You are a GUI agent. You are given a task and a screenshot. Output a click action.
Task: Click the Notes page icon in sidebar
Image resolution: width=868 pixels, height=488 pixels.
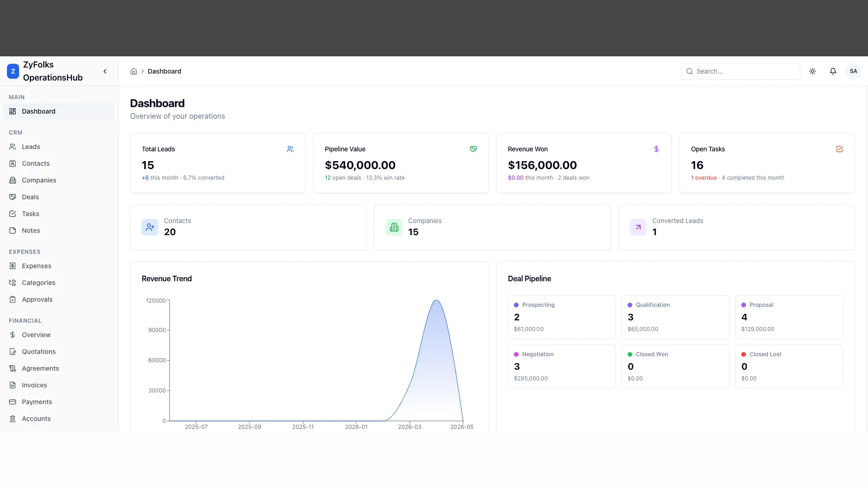tap(13, 230)
